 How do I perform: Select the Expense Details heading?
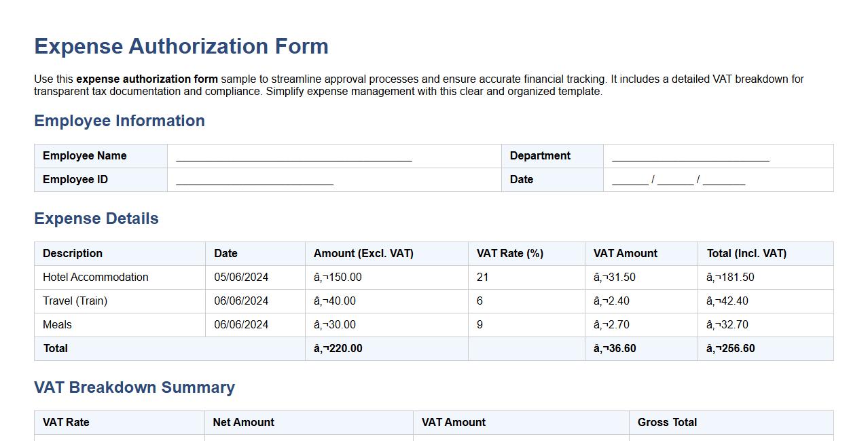coord(96,218)
